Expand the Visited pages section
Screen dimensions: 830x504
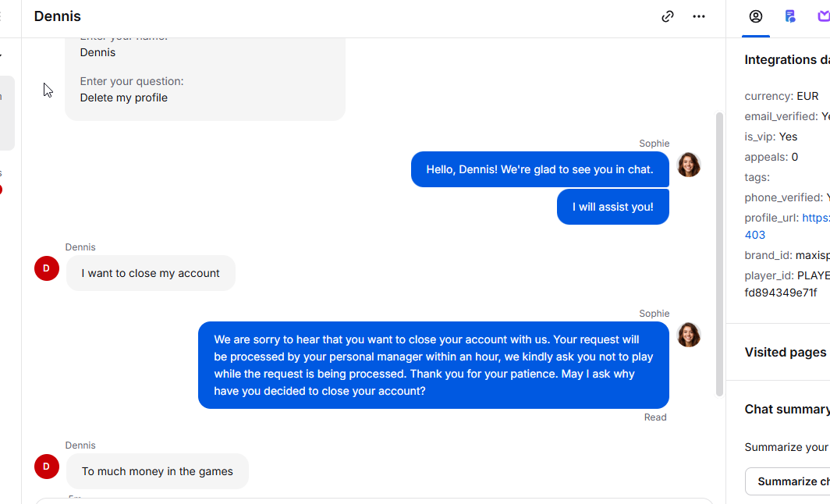pos(786,352)
